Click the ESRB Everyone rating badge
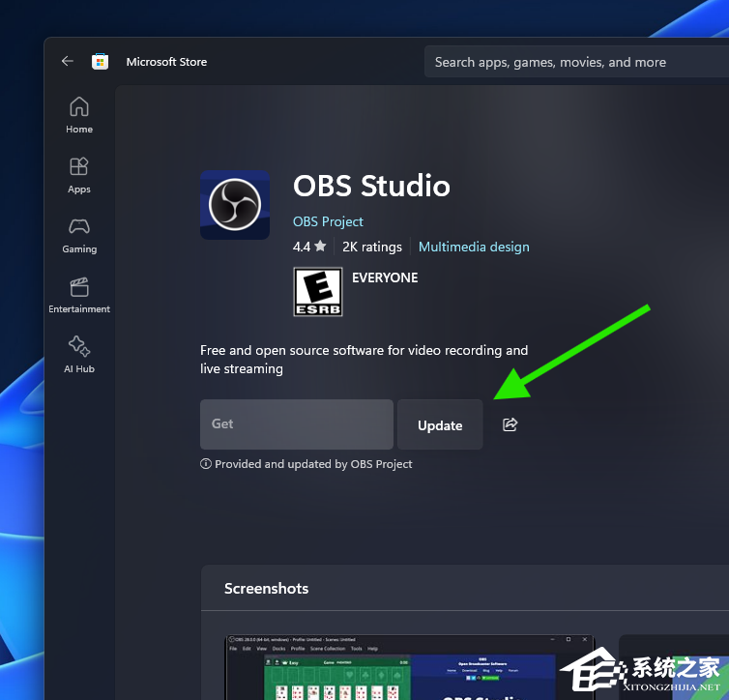 point(318,292)
